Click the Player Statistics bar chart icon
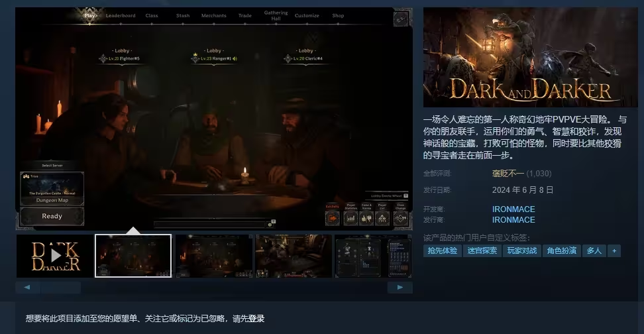The image size is (644, 334). pos(350,219)
